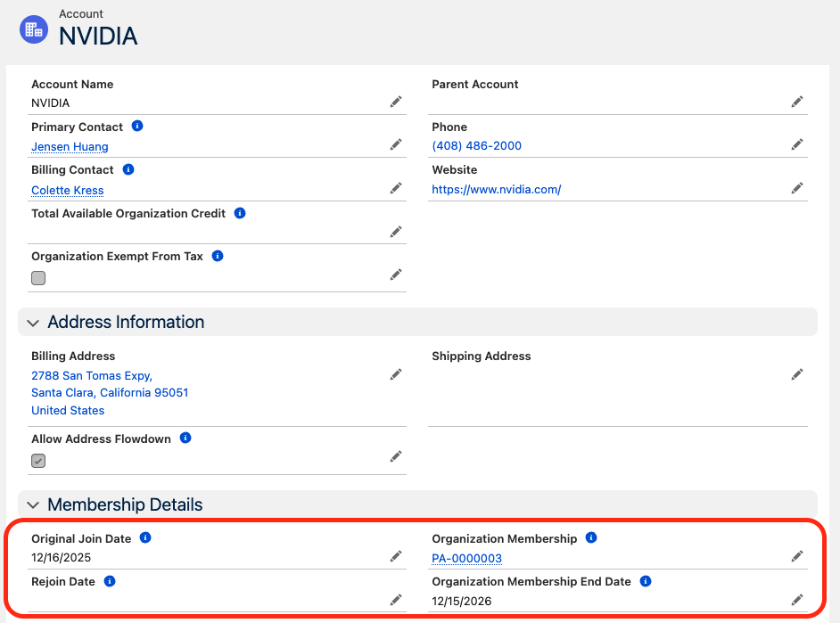Show info for Rejoin Date
The width and height of the screenshot is (840, 623).
click(x=110, y=581)
